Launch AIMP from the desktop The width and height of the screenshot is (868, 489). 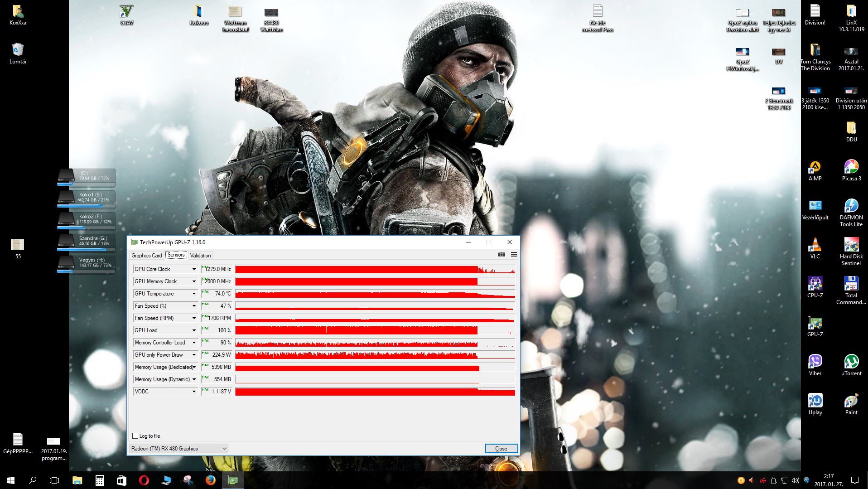point(815,171)
